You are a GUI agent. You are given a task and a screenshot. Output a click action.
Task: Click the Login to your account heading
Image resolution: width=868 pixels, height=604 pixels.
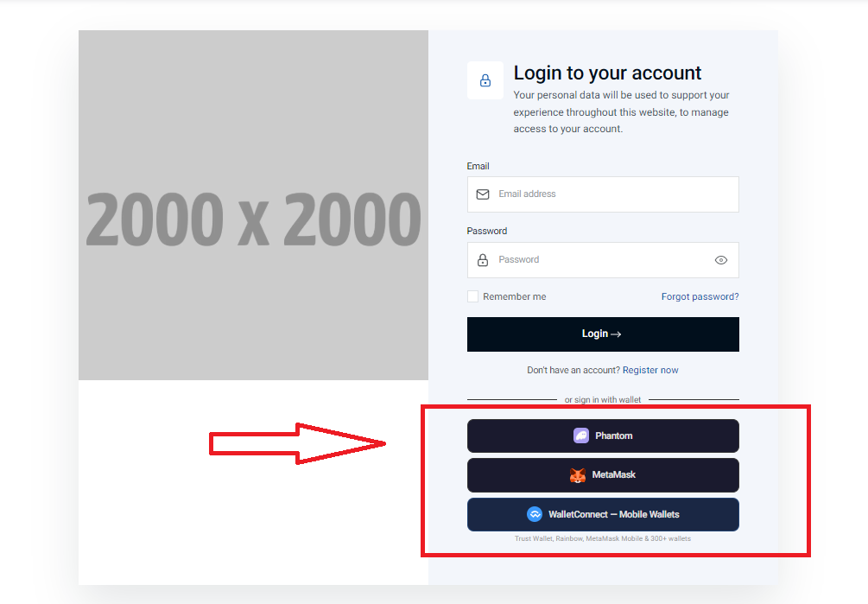(x=607, y=73)
